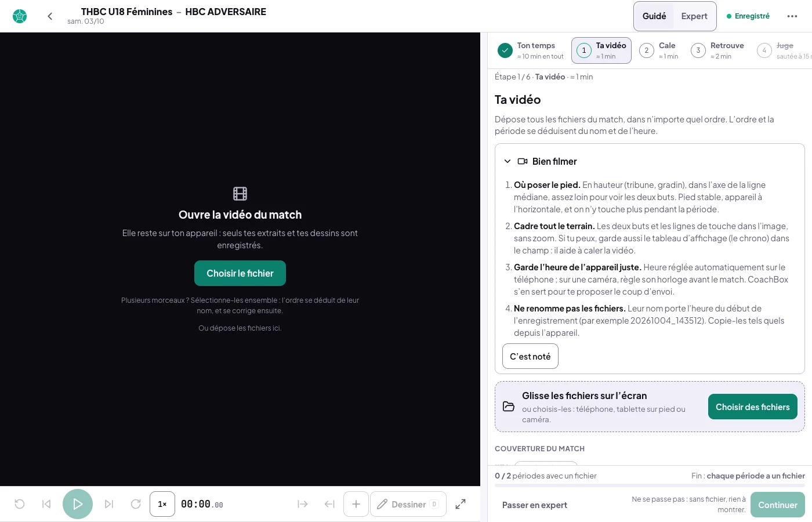Screen dimensions: 812x522
Task: Click the Passer en expert link
Action: point(535,505)
